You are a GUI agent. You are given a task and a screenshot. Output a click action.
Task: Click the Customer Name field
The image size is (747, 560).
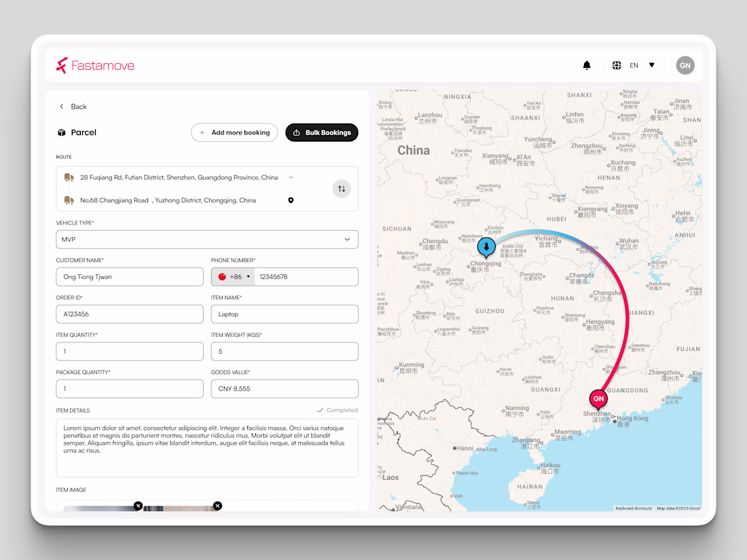point(130,277)
